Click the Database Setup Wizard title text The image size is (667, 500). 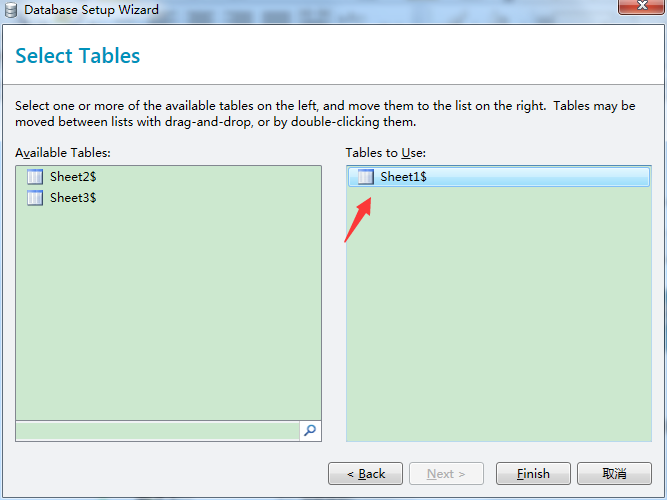91,9
